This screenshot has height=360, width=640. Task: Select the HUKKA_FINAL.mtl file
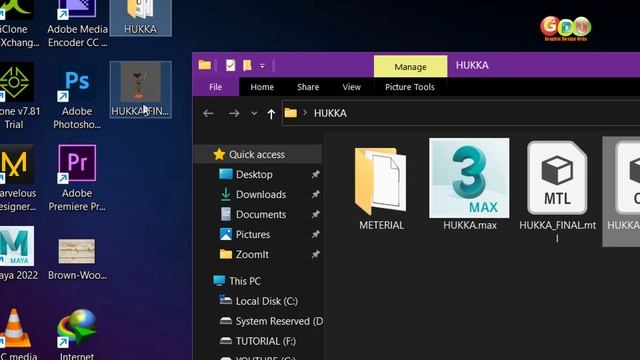(x=558, y=192)
